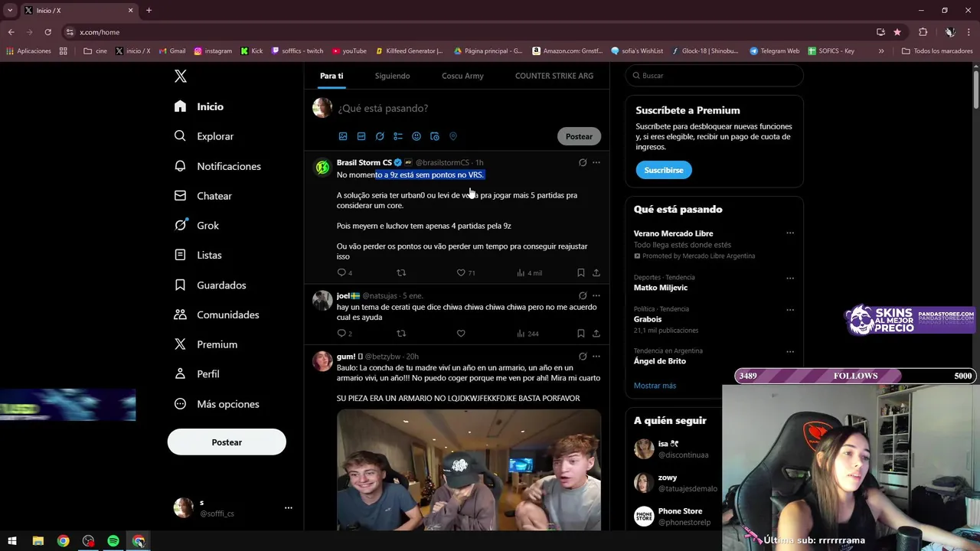Open more options on Brasil Storm CS post
This screenshot has height=551, width=980.
click(596, 162)
